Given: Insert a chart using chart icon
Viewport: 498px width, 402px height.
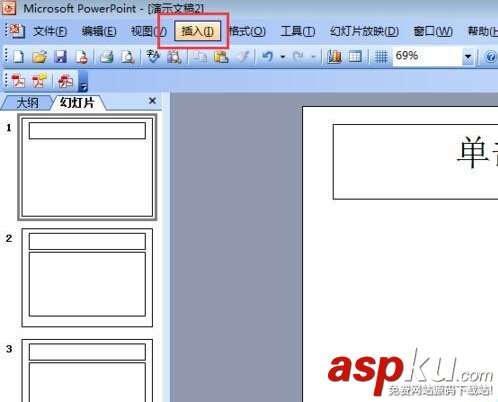Looking at the screenshot, I should 334,57.
